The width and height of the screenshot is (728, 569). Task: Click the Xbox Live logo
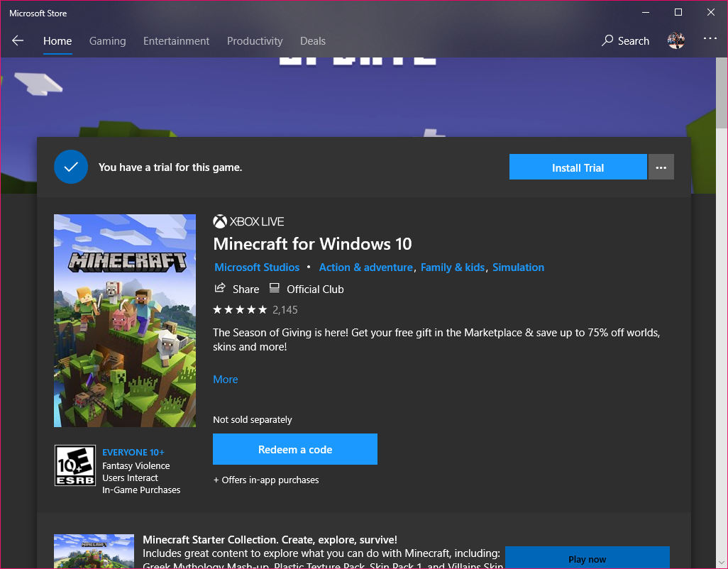point(248,221)
